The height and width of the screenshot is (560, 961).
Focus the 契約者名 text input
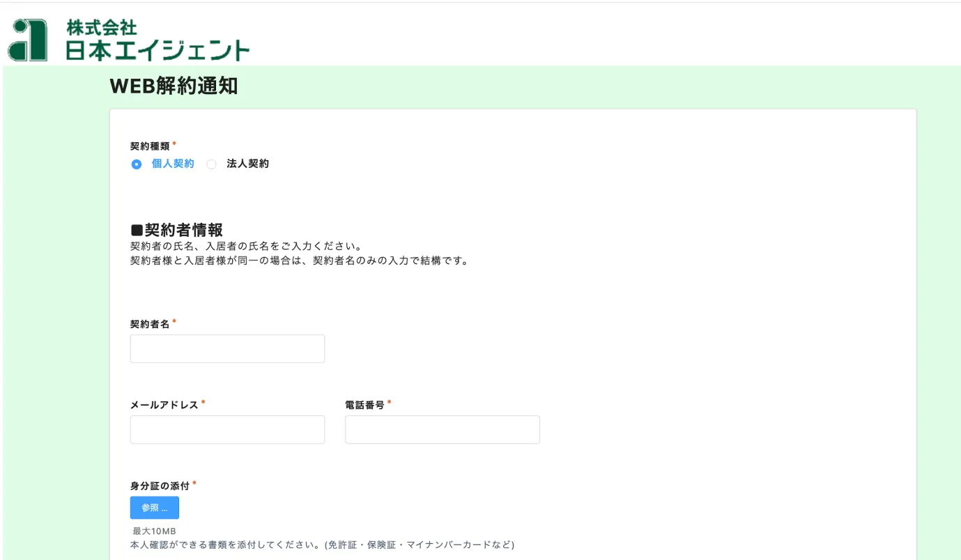(227, 349)
